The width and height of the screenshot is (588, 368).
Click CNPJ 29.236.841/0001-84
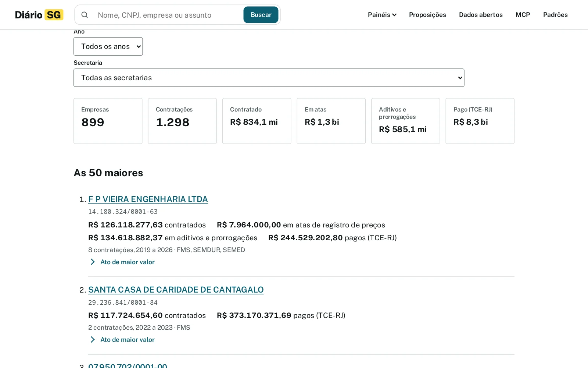click(123, 302)
